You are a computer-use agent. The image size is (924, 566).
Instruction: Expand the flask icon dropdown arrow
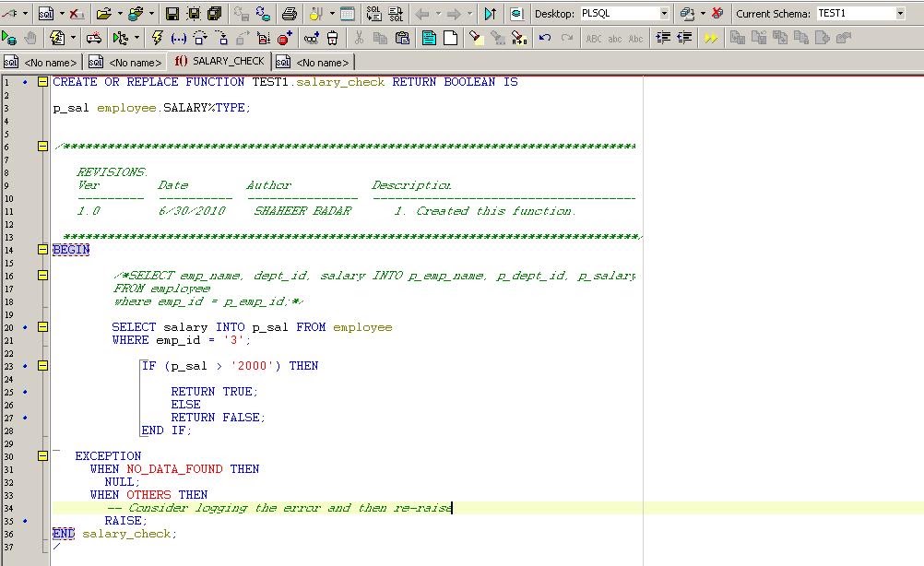point(332,13)
